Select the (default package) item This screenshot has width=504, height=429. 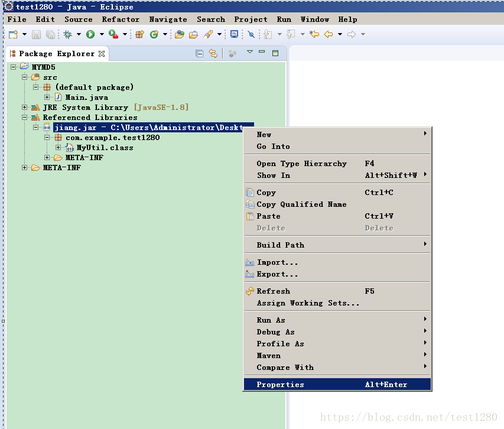(94, 87)
